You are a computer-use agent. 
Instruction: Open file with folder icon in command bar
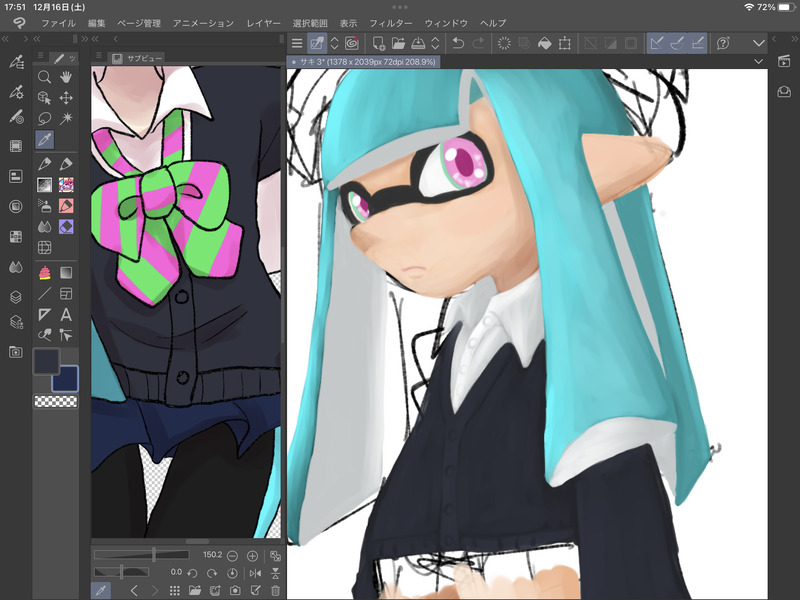(x=398, y=43)
